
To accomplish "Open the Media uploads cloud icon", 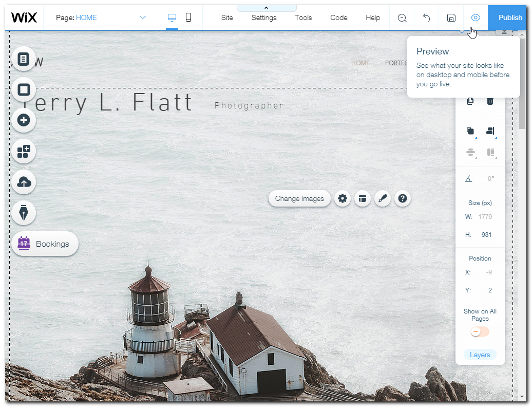I will pos(24,182).
